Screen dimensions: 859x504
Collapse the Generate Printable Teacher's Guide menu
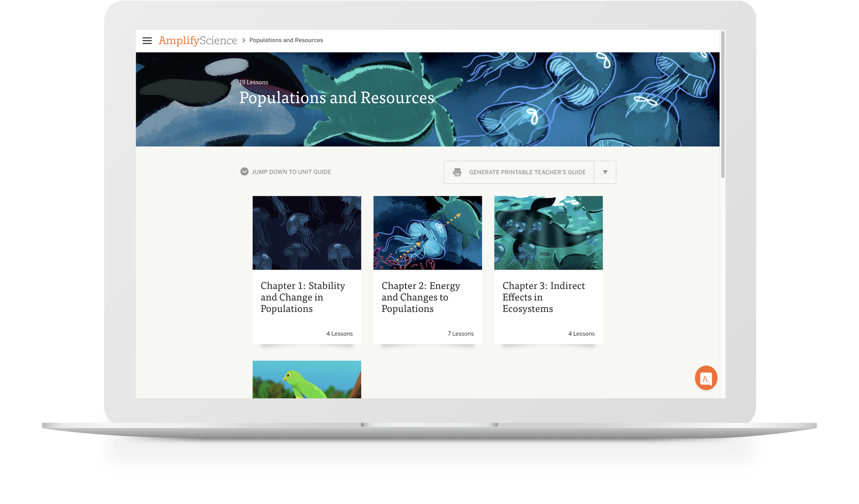[605, 173]
